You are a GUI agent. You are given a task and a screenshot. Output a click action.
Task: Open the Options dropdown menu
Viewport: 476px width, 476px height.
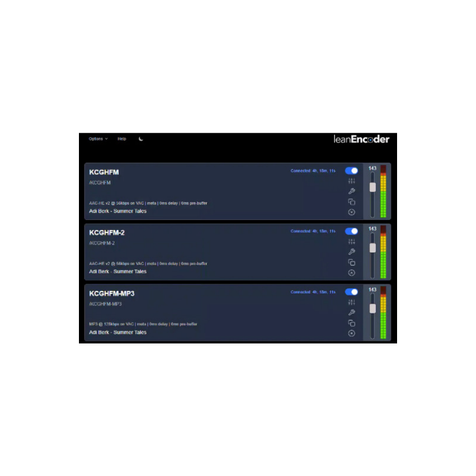[x=98, y=139]
